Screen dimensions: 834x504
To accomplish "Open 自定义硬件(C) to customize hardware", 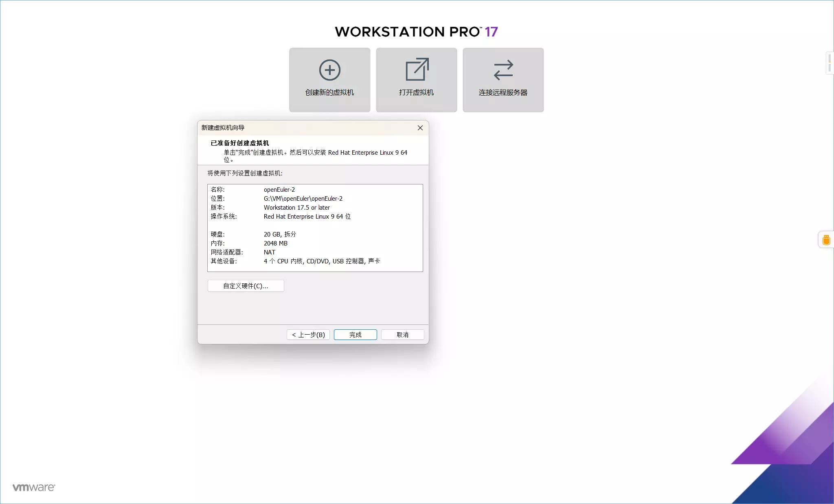I will pos(246,286).
